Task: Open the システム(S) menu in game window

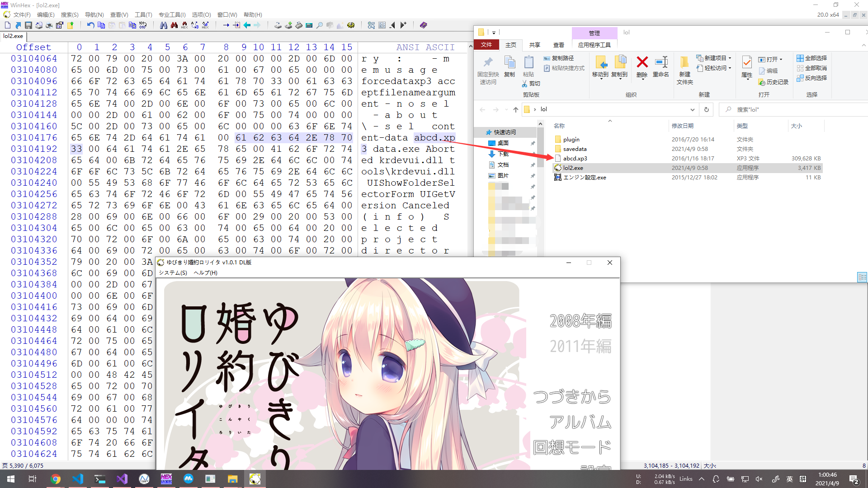Action: 173,273
